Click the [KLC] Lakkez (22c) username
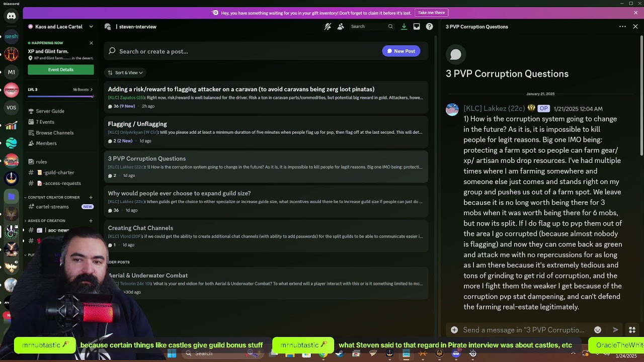 [x=494, y=109]
